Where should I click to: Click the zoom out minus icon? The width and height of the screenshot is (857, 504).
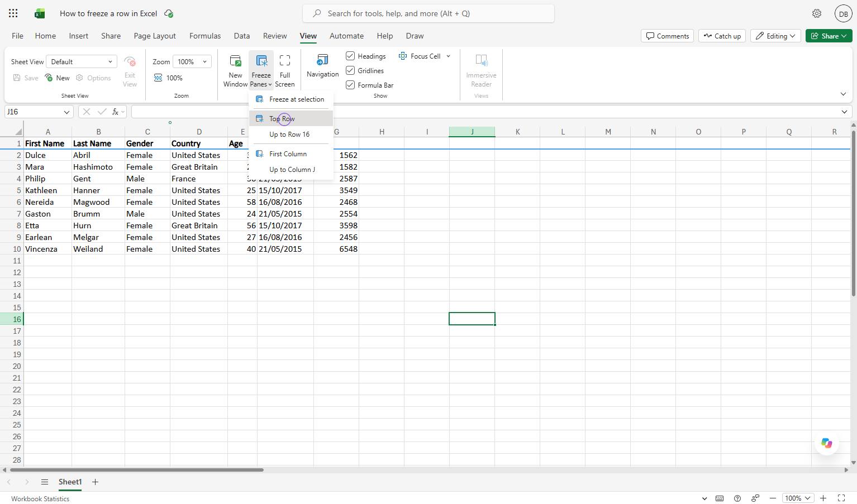click(773, 498)
